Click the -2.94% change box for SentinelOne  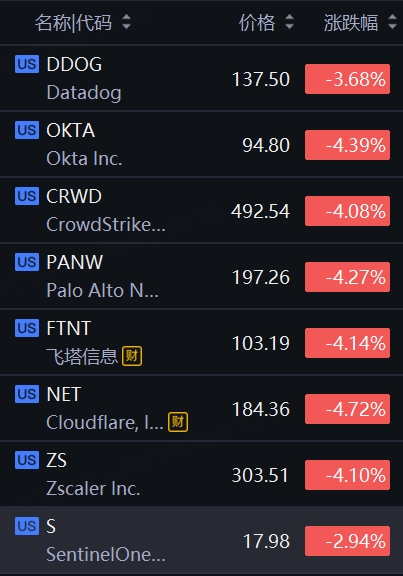coord(348,541)
